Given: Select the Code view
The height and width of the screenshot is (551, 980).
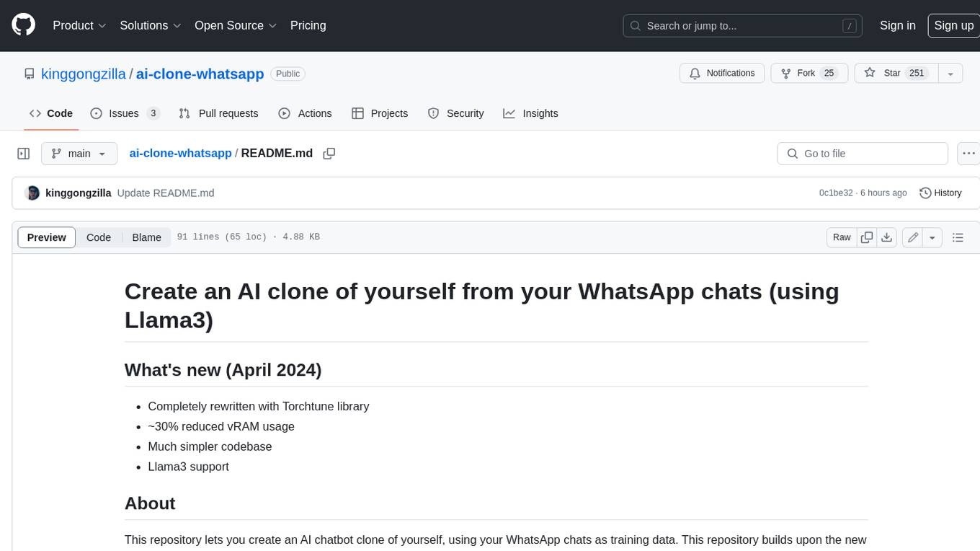Looking at the screenshot, I should coord(99,237).
